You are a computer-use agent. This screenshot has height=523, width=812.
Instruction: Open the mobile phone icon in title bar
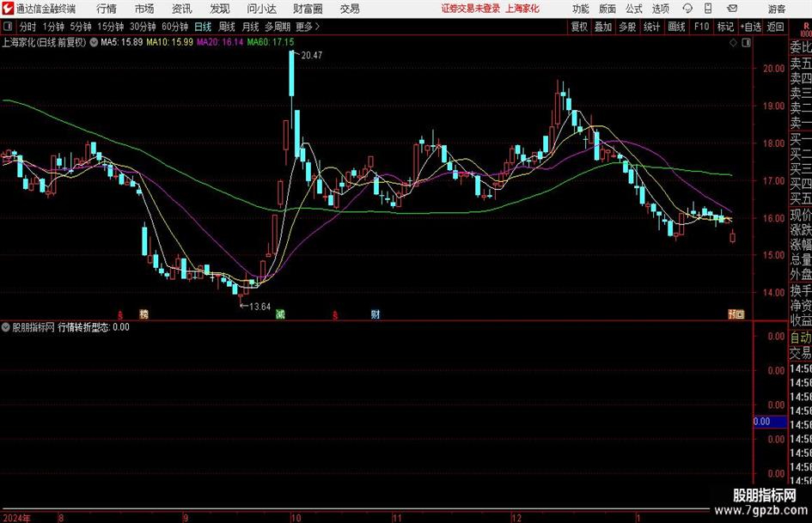pyautogui.click(x=708, y=9)
